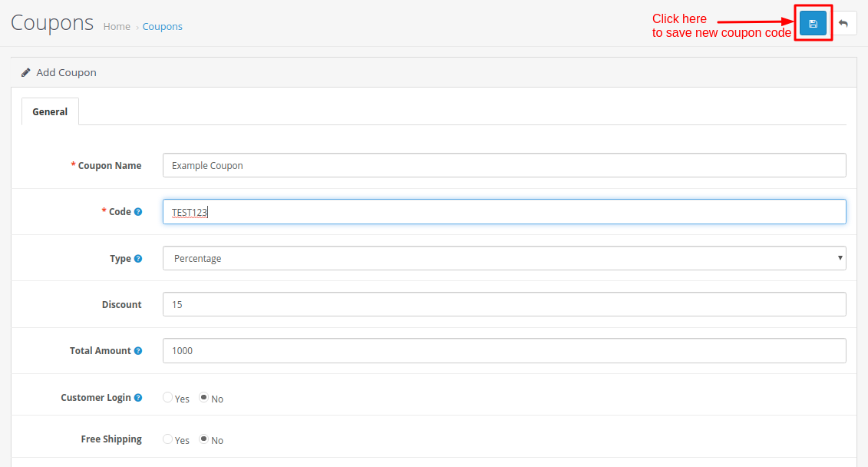Screen dimensions: 868x467
Task: Open the Coupons breadcrumb link
Action: (162, 27)
